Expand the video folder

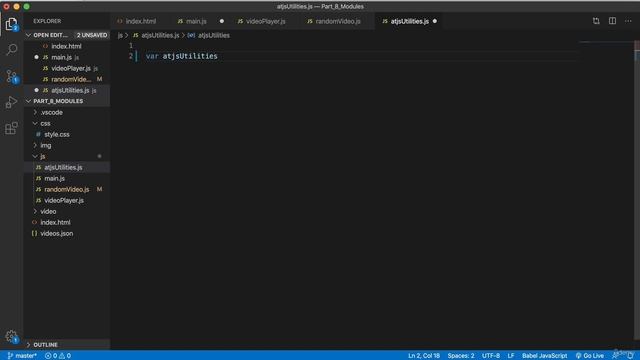pos(48,211)
